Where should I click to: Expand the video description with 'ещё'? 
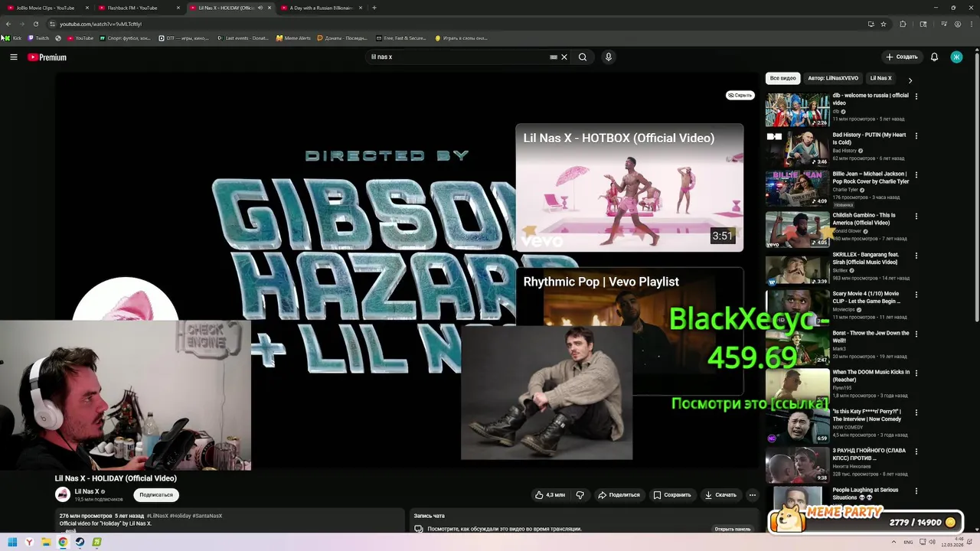click(70, 530)
